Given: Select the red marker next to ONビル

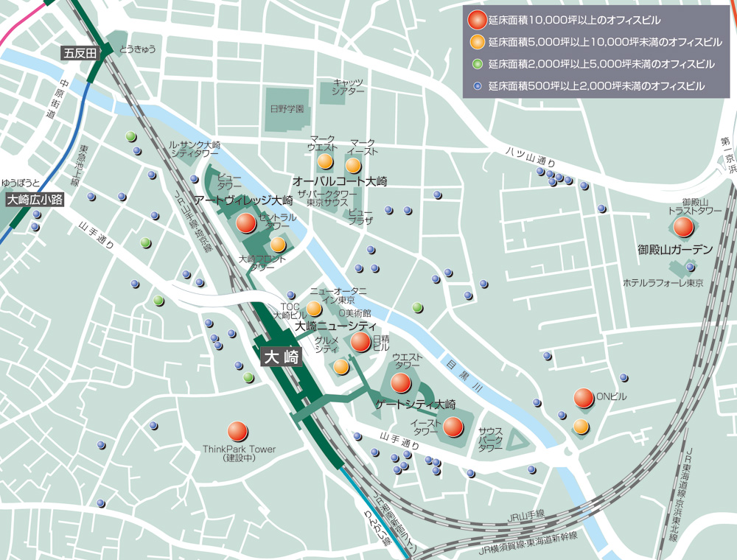Looking at the screenshot, I should click(584, 398).
